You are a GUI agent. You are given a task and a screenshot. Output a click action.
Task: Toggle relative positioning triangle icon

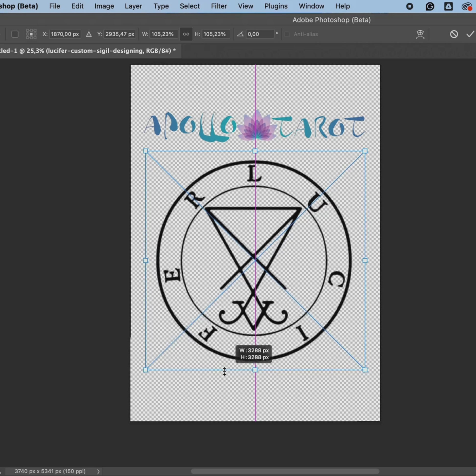89,34
